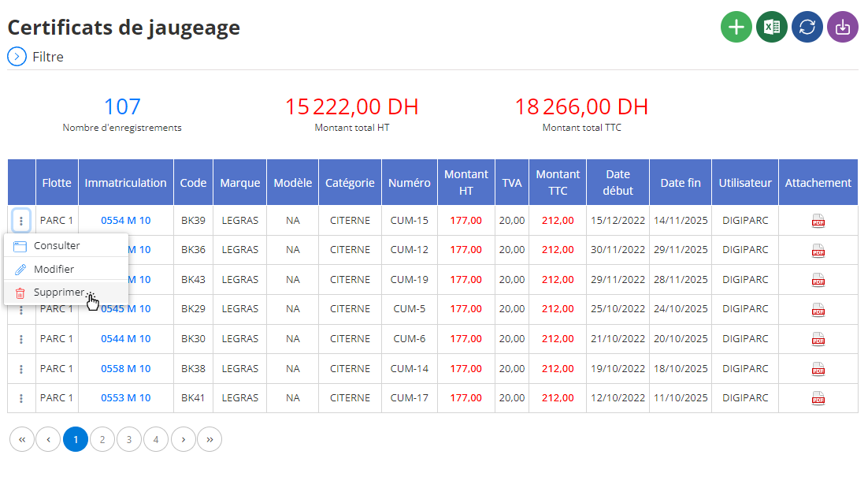The width and height of the screenshot is (868, 477).
Task: Choose Consulter from the context menu
Action: (66, 245)
